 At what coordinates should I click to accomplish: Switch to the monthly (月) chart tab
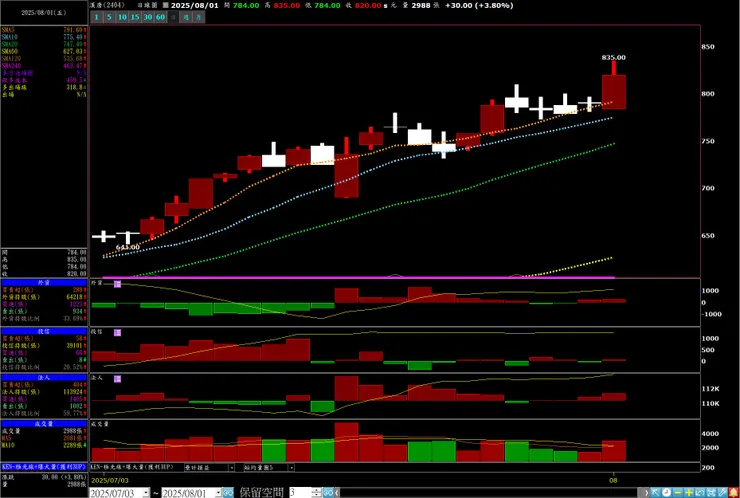pos(199,17)
